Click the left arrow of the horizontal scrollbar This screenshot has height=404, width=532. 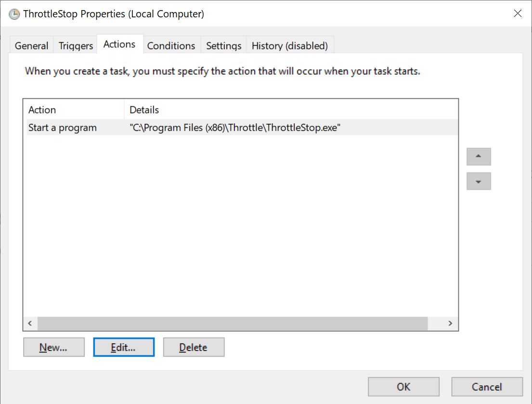(30, 323)
